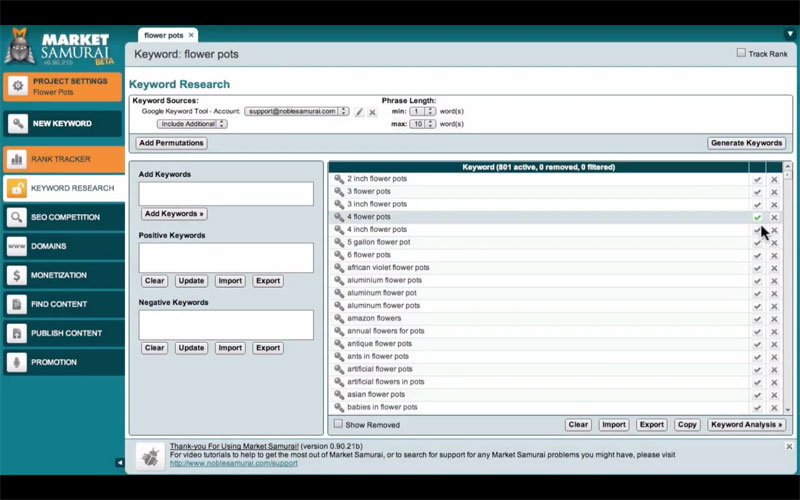Toggle checkmark for artificial flower pots
Image resolution: width=800 pixels, height=500 pixels.
point(757,370)
